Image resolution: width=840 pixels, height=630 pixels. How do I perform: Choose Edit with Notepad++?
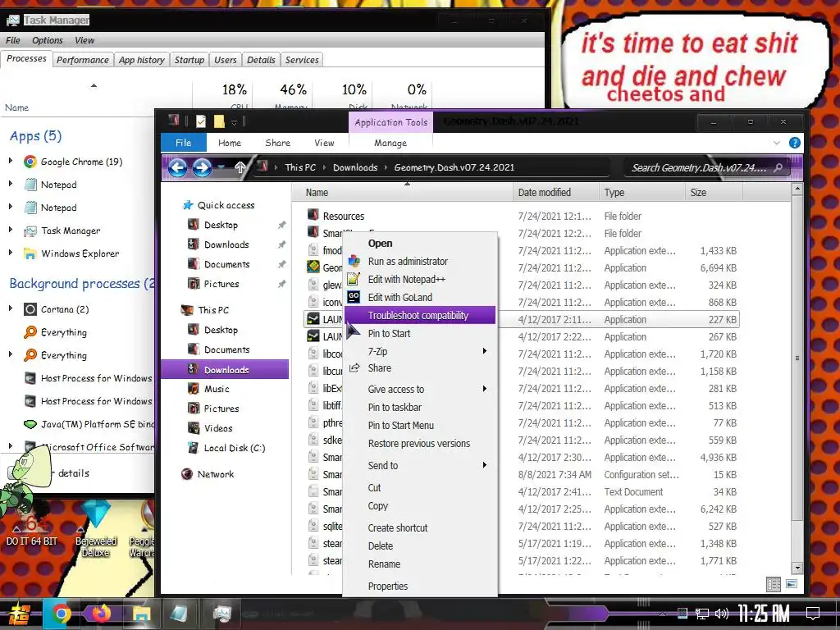(420, 279)
